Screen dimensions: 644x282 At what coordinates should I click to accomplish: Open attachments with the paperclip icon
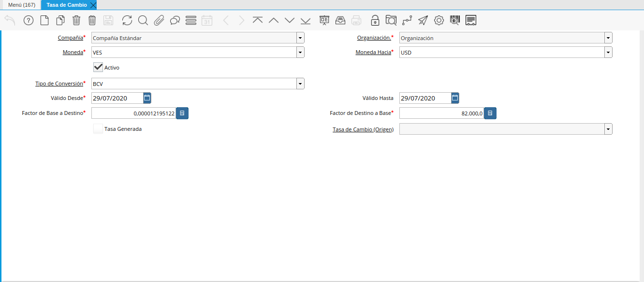tap(159, 20)
